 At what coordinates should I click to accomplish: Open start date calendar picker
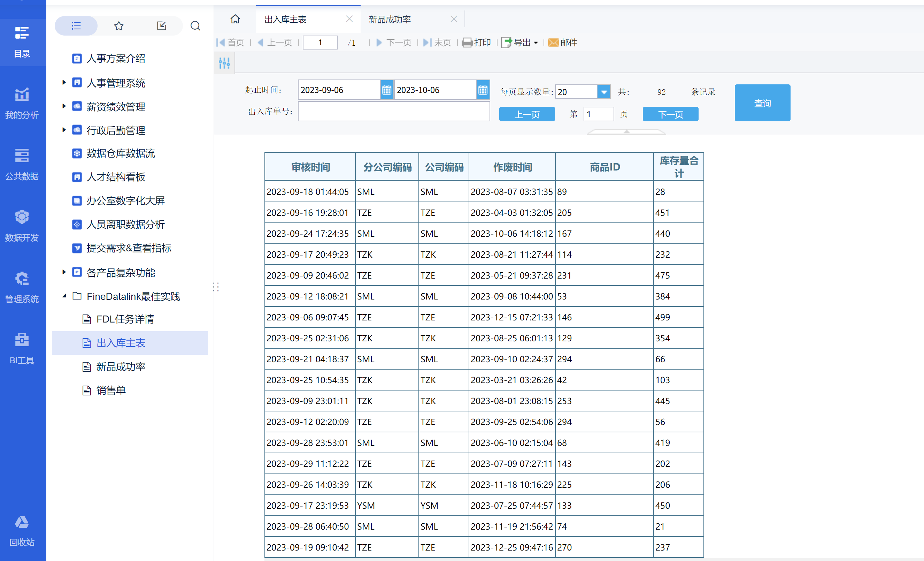click(387, 90)
